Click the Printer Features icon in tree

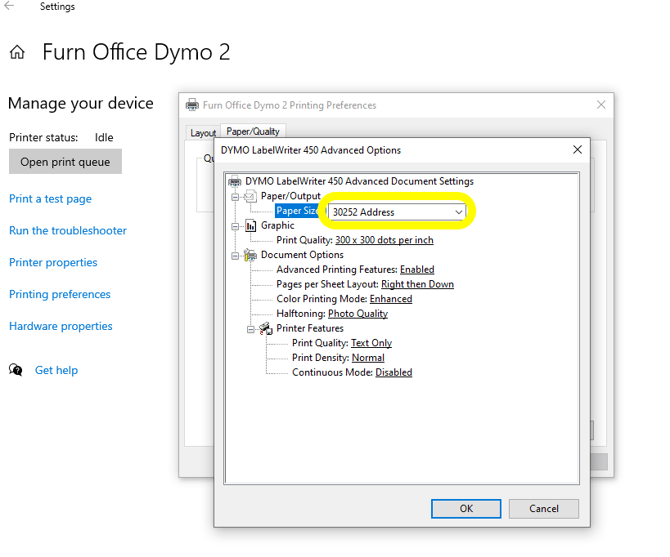(x=266, y=329)
